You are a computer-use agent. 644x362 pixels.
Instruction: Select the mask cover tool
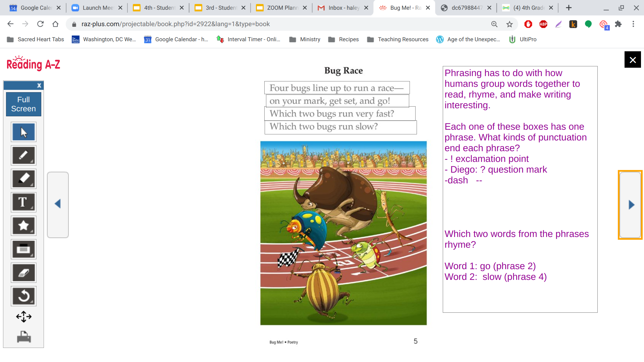(23, 249)
